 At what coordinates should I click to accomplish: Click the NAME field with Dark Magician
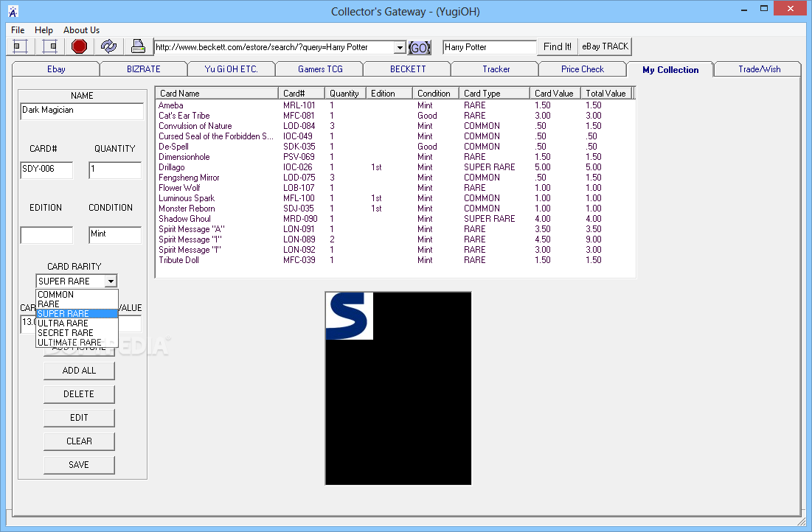pos(82,111)
